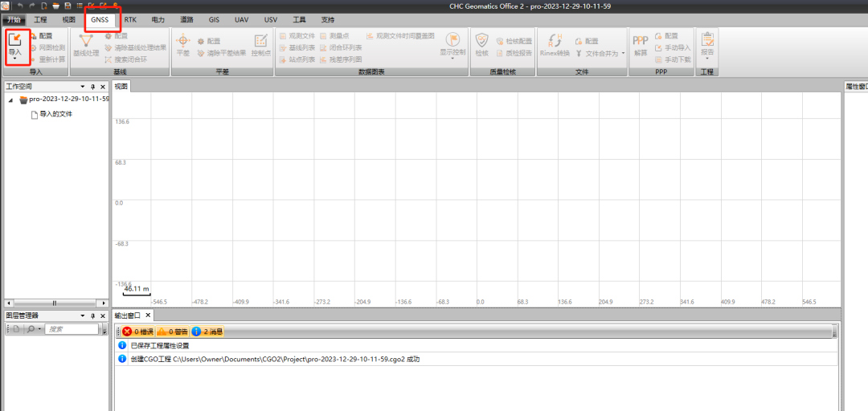Open 配置 in the PPP group
868x411 pixels.
tap(666, 36)
